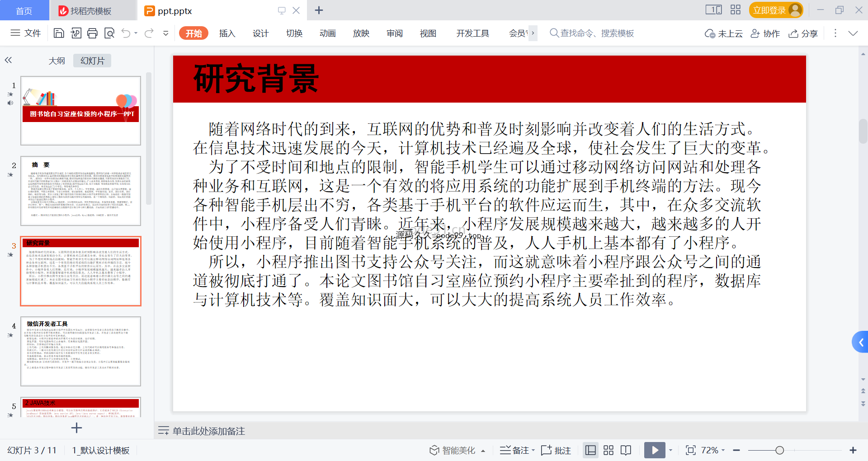Switch to the 找稻壳模板 tab

[x=92, y=10]
